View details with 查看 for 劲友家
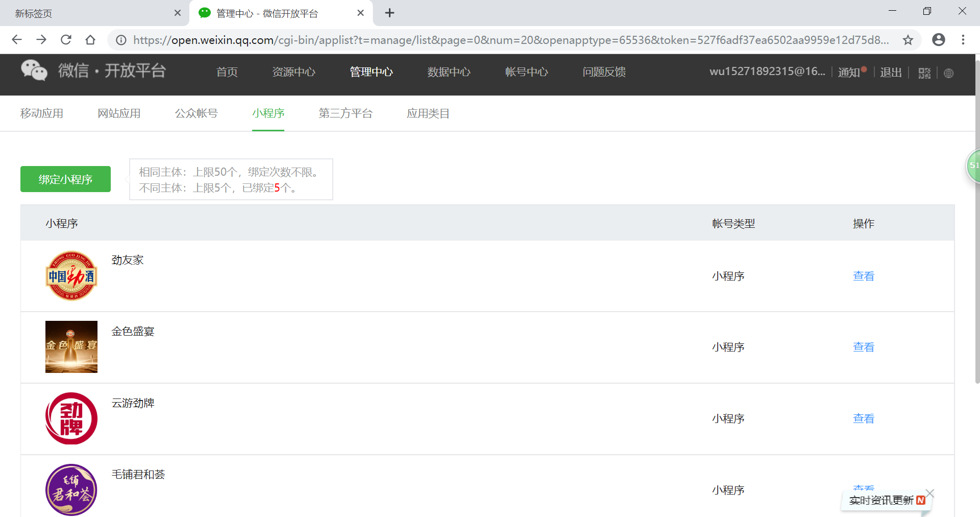980x517 pixels. coord(864,276)
